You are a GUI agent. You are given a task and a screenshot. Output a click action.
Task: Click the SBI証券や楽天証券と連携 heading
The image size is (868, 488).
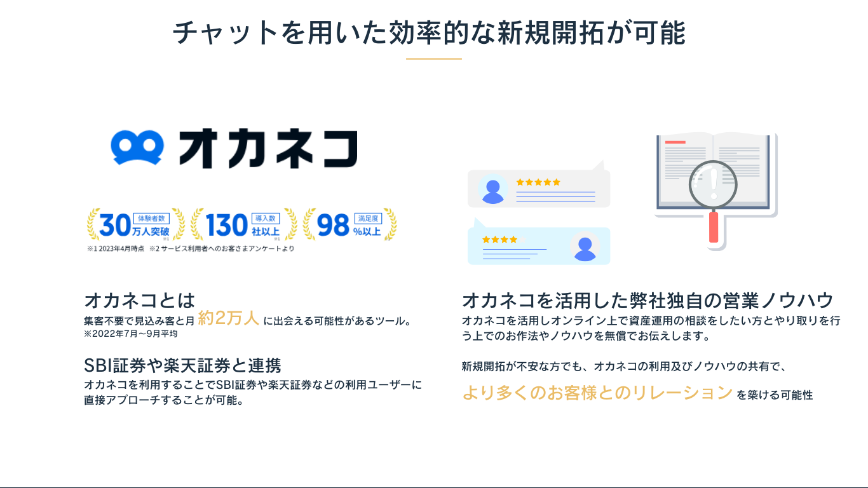[182, 366]
